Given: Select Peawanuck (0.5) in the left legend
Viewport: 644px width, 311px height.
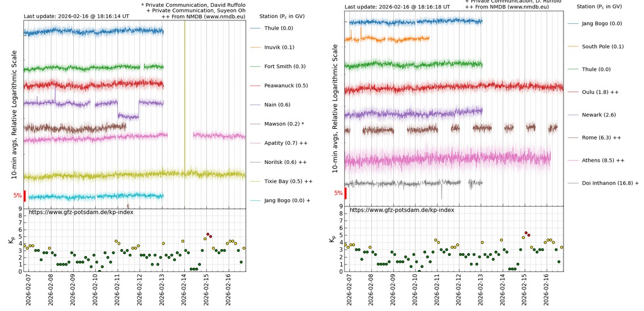Looking at the screenshot, I should 286,86.
